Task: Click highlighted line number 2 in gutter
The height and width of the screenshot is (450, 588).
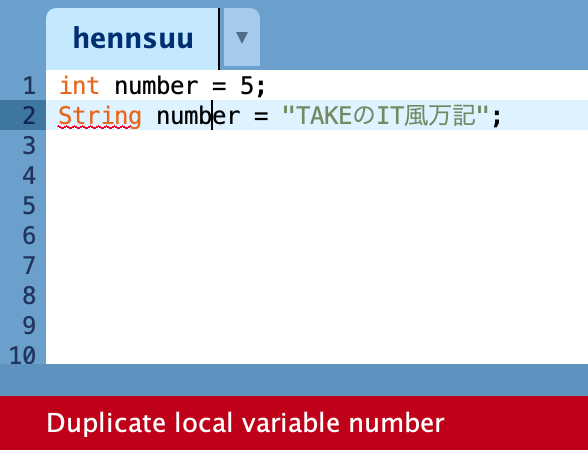Action: pyautogui.click(x=29, y=115)
